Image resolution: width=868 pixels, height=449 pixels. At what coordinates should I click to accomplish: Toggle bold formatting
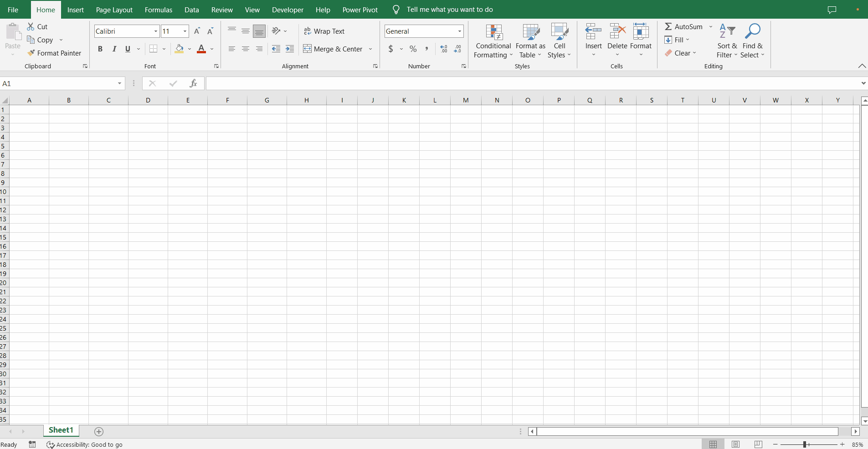click(x=100, y=49)
